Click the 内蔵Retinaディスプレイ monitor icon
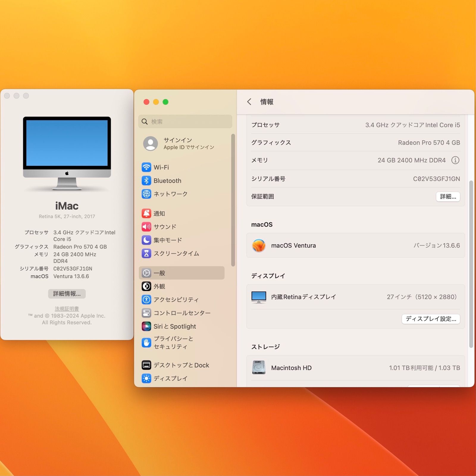Viewport: 476px width, 476px height. click(259, 297)
